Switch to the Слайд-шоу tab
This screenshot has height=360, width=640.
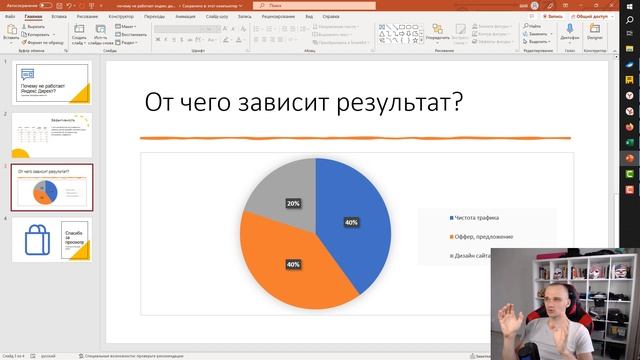(217, 17)
